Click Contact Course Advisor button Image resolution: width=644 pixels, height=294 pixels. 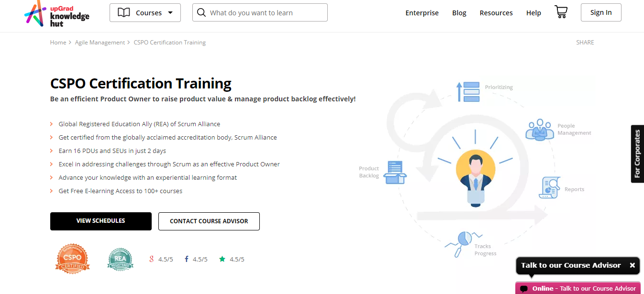(209, 221)
